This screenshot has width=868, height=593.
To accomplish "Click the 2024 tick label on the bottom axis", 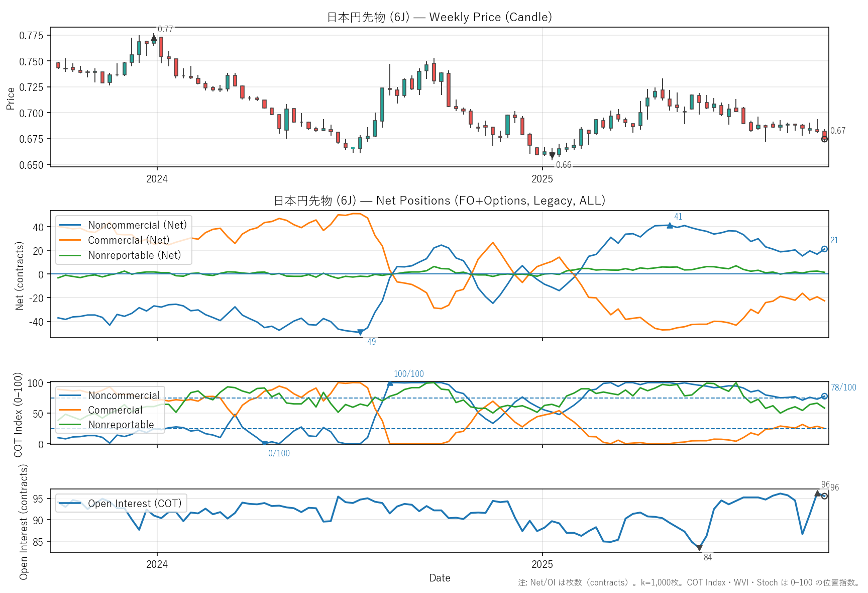I will pyautogui.click(x=157, y=564).
